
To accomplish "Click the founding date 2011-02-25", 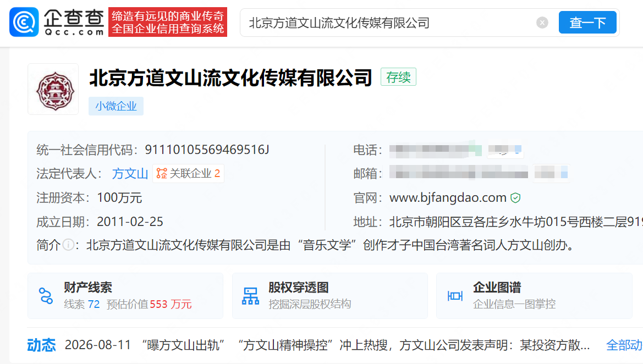I will point(130,222).
